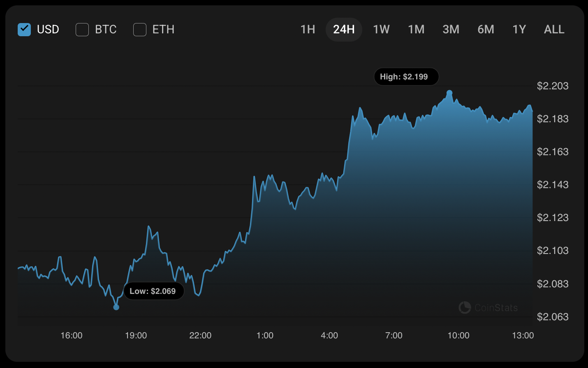Enable the BTC currency checkbox
The width and height of the screenshot is (588, 368).
pyautogui.click(x=82, y=30)
